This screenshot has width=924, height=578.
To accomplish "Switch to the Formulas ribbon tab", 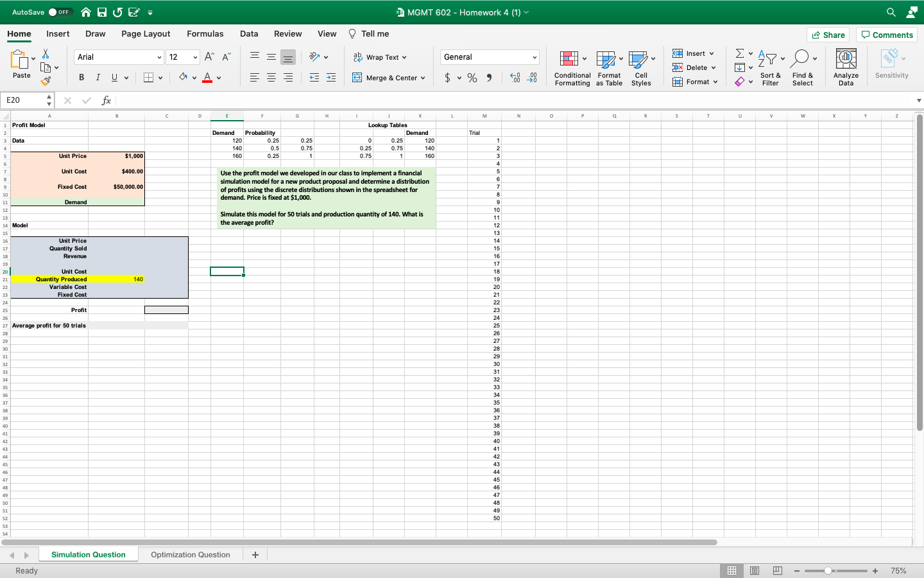I will [205, 33].
